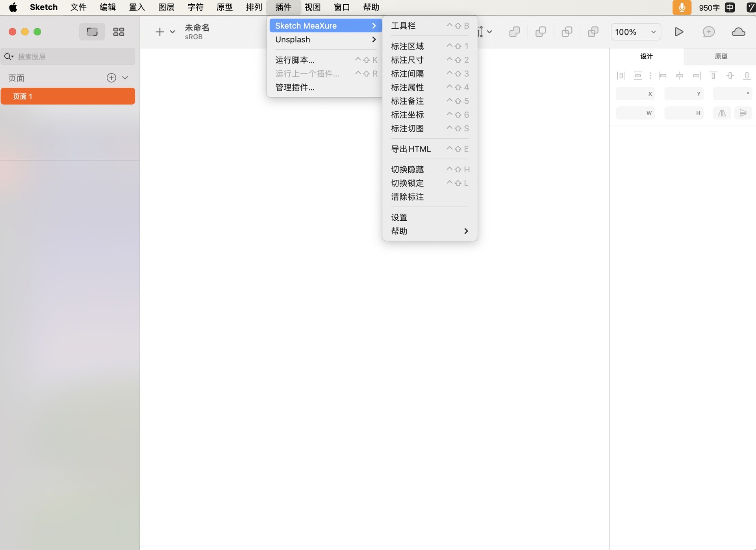Toggle 切换隐藏 menu item

pos(430,169)
